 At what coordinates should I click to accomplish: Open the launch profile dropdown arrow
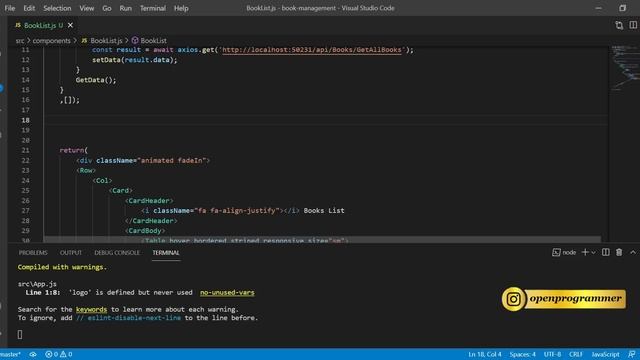[x=593, y=253]
